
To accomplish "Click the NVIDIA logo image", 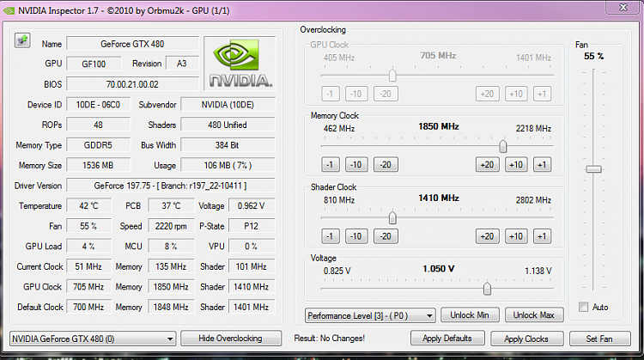I will point(240,64).
